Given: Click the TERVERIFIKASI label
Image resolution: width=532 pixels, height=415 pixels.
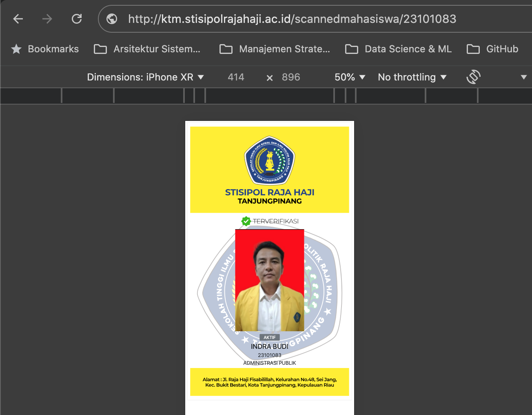Looking at the screenshot, I should pos(276,221).
